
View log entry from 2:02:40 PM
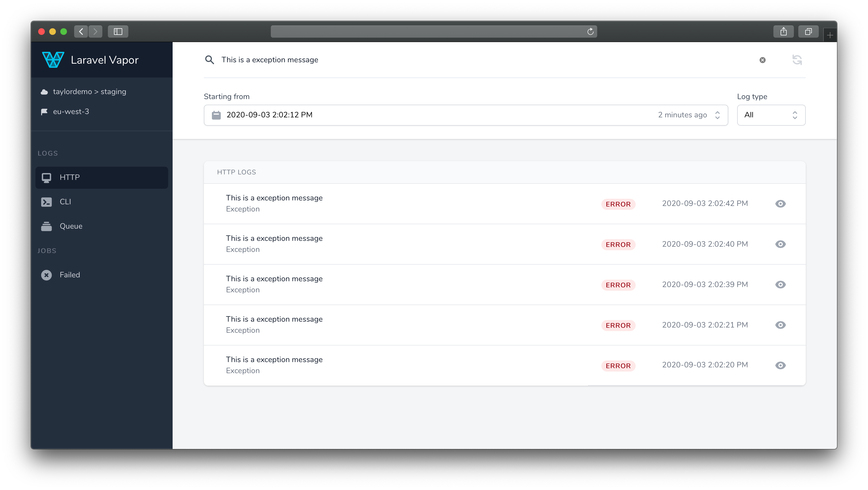pyautogui.click(x=780, y=244)
